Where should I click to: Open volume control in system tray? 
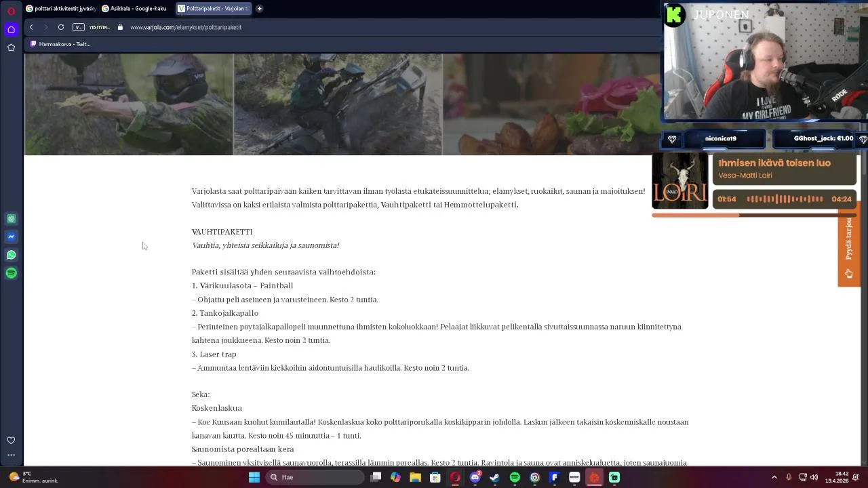(x=814, y=477)
